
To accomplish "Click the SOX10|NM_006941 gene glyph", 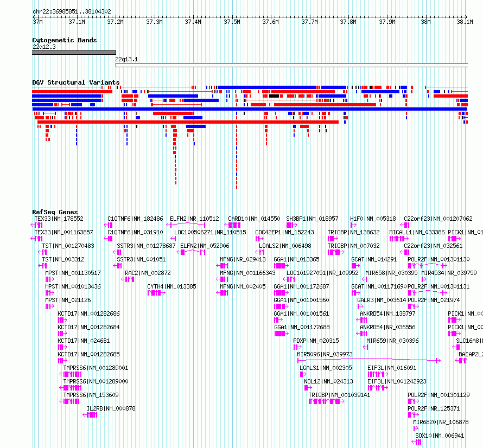I will coord(416,442).
